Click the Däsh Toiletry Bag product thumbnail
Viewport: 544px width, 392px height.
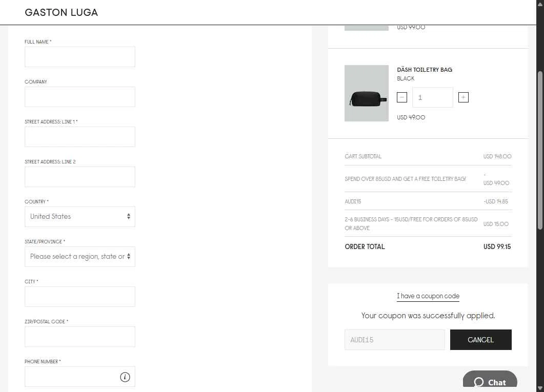click(367, 93)
